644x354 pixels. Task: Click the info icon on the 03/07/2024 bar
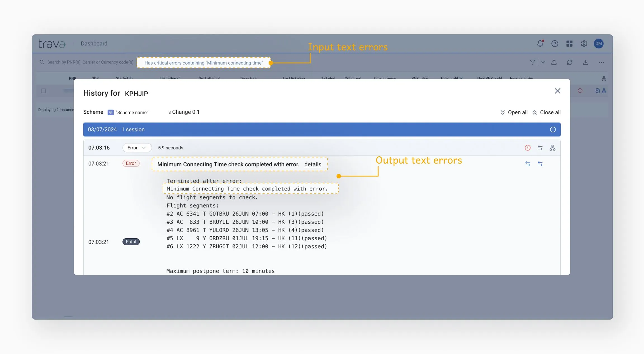click(x=553, y=129)
